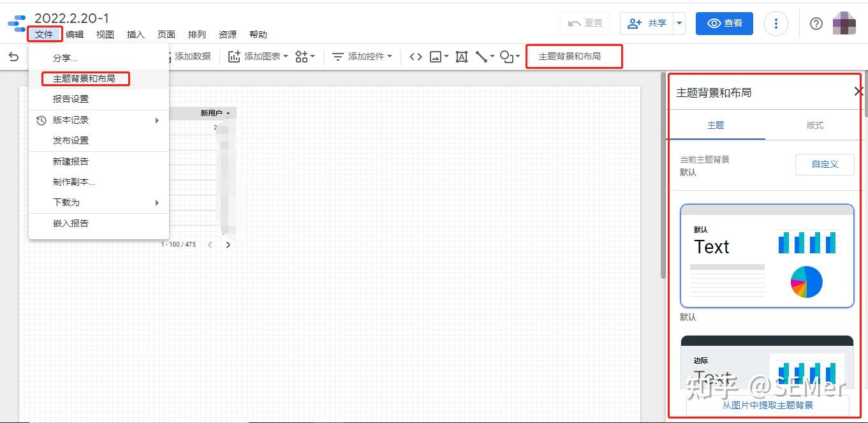Screen dimensions: 868x423
Task: Select 报告设置 from the menu
Action: pos(71,99)
